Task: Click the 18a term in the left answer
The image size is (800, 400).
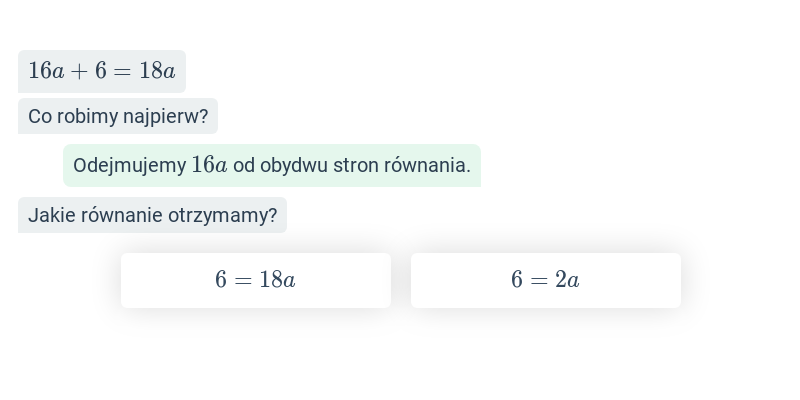Action: (x=278, y=280)
